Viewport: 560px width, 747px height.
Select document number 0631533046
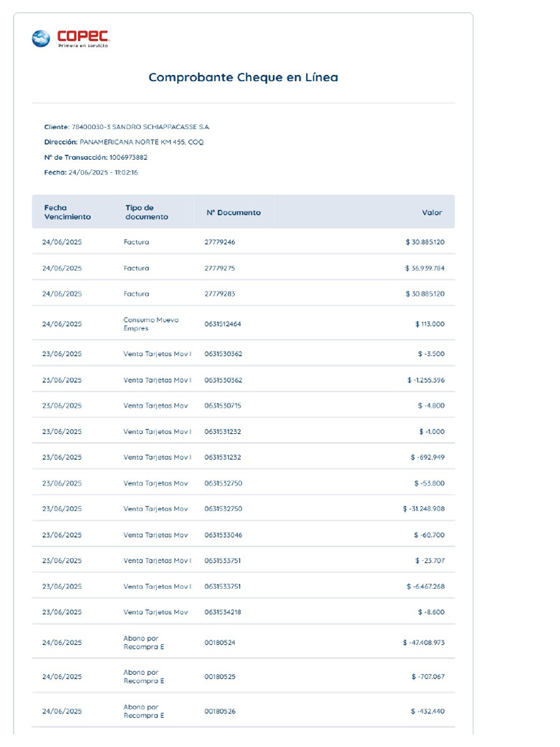click(222, 535)
